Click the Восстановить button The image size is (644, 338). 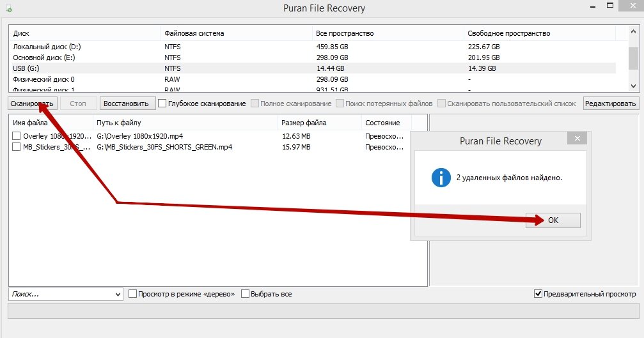coord(127,104)
